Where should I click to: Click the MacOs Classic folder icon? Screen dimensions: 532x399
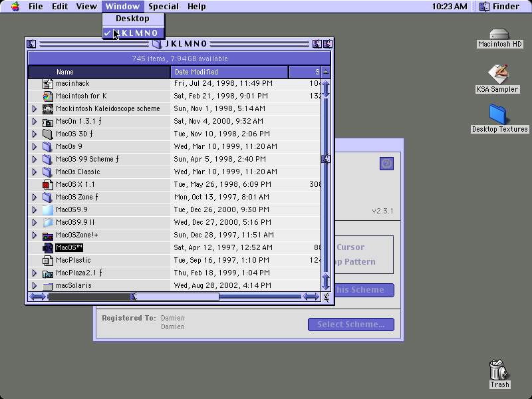coord(47,172)
